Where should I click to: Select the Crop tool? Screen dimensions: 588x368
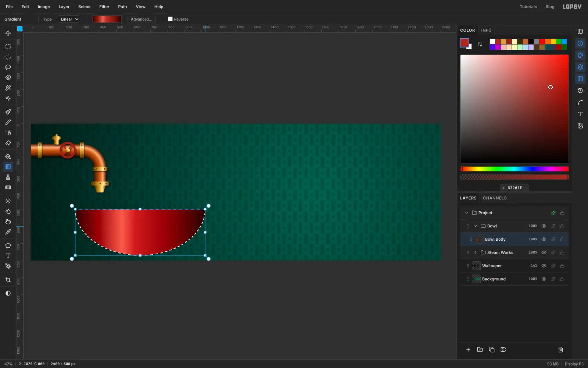point(8,280)
